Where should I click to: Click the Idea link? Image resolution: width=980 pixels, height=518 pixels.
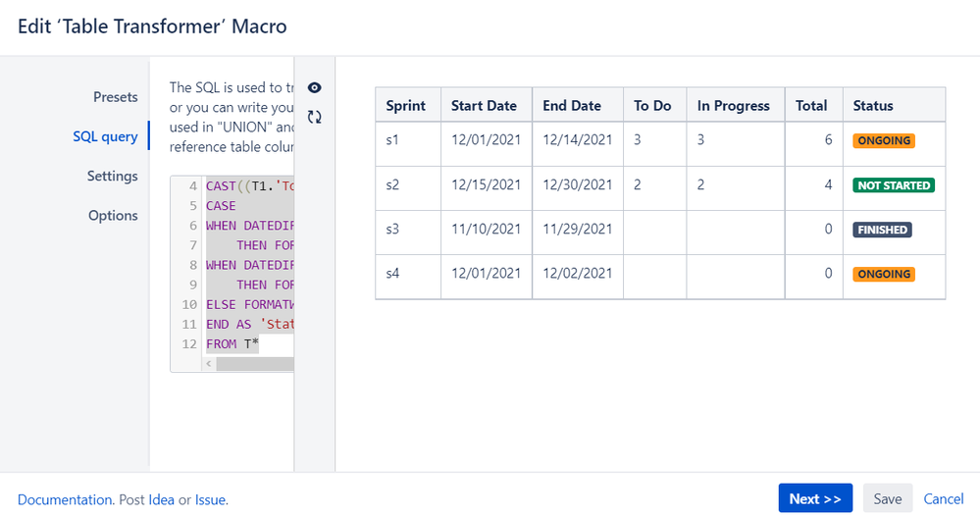pyautogui.click(x=161, y=500)
